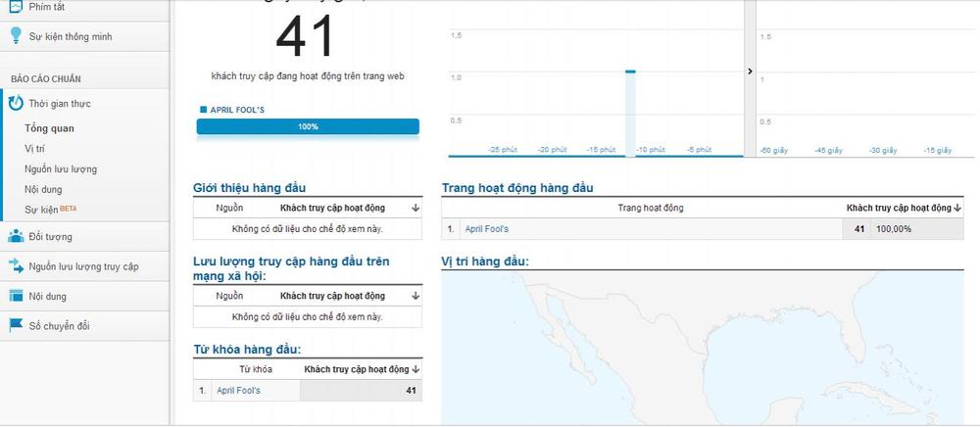Open the Nguồn lưu lượng sub-report
980x427 pixels.
tap(61, 169)
